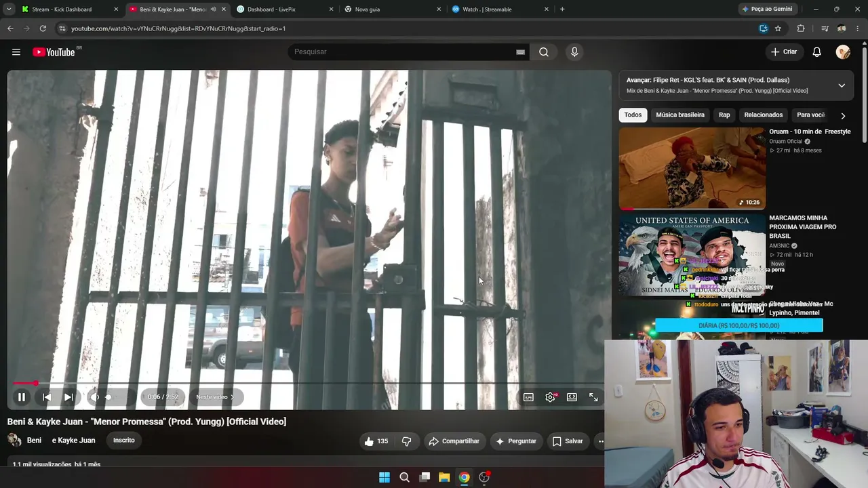Open more actions next to Salvar

[600, 441]
